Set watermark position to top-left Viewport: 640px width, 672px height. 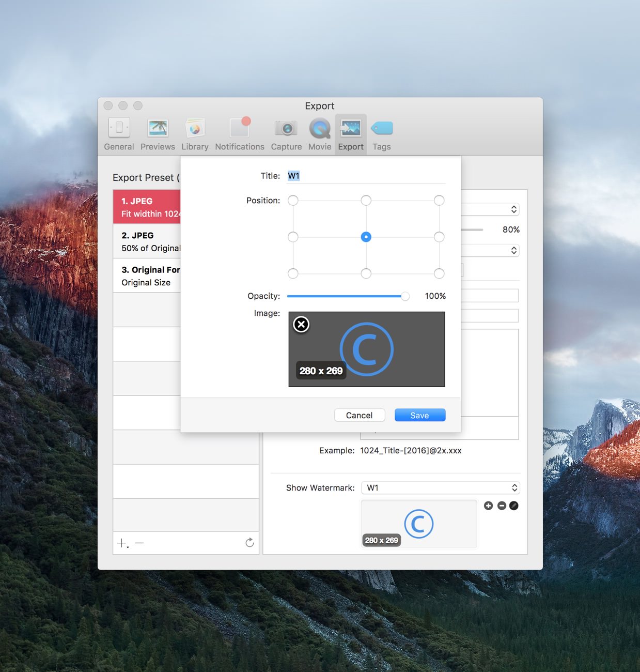[x=293, y=200]
